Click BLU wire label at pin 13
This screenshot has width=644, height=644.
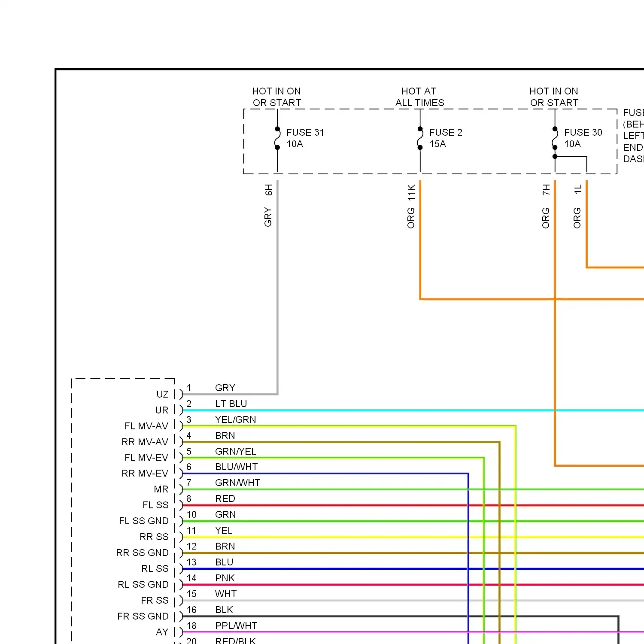click(x=224, y=562)
